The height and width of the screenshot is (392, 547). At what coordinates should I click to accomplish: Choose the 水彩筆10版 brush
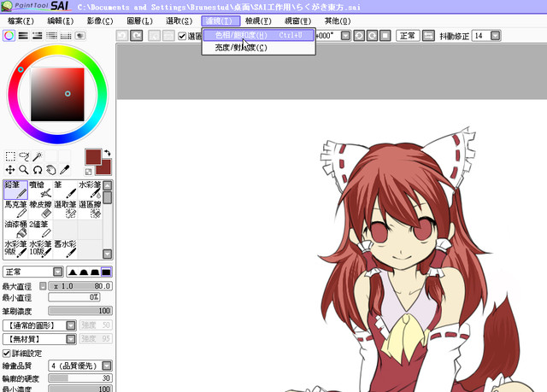[x=40, y=249]
